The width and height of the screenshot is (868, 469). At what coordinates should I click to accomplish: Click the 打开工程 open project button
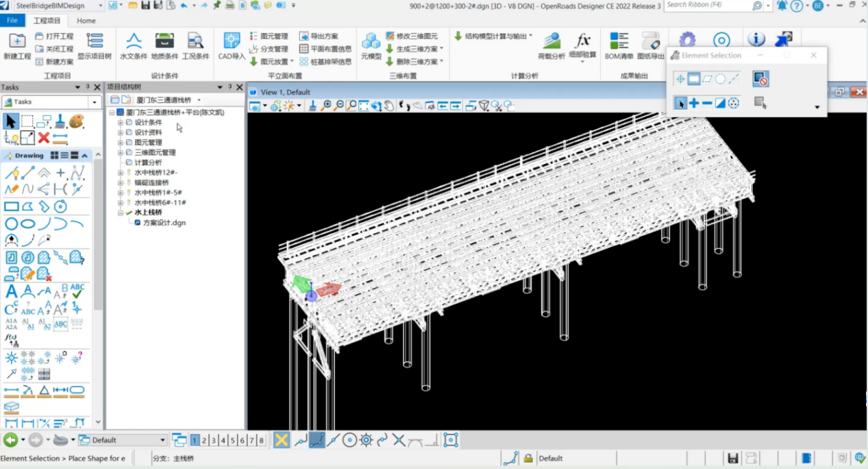click(54, 36)
